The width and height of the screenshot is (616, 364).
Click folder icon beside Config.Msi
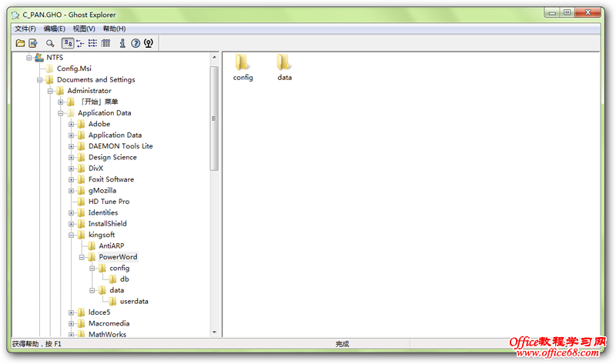coord(49,68)
